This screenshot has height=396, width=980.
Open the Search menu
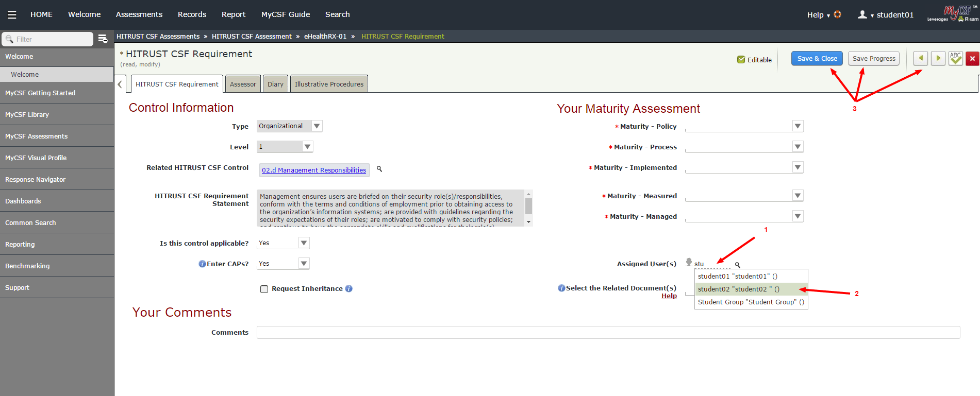[338, 14]
